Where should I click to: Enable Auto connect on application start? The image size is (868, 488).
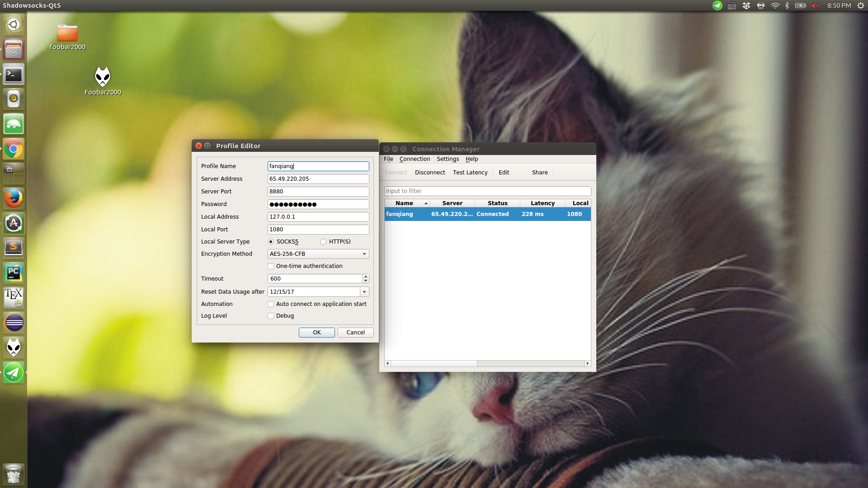[317, 304]
